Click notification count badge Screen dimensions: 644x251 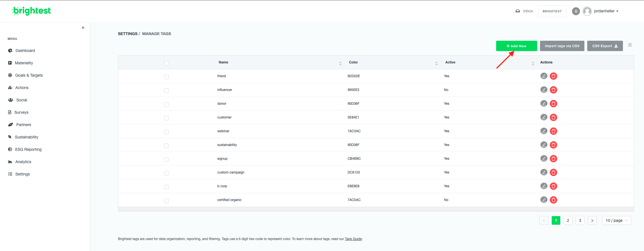[576, 11]
